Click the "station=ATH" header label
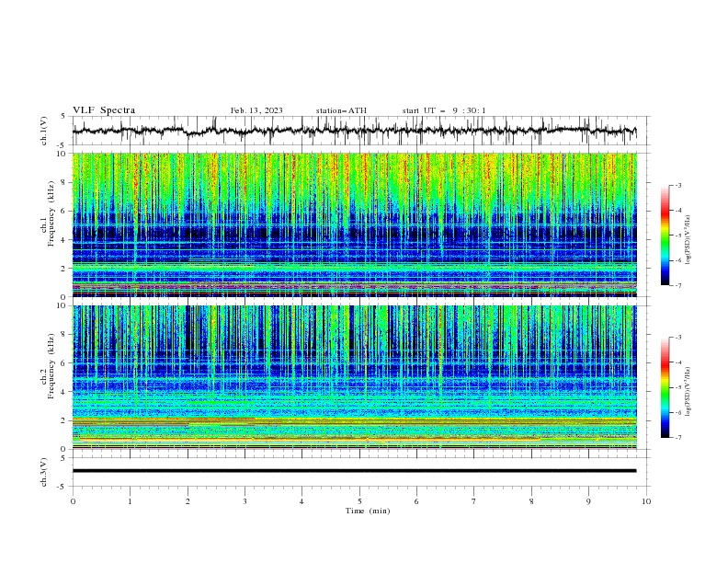 (x=341, y=110)
